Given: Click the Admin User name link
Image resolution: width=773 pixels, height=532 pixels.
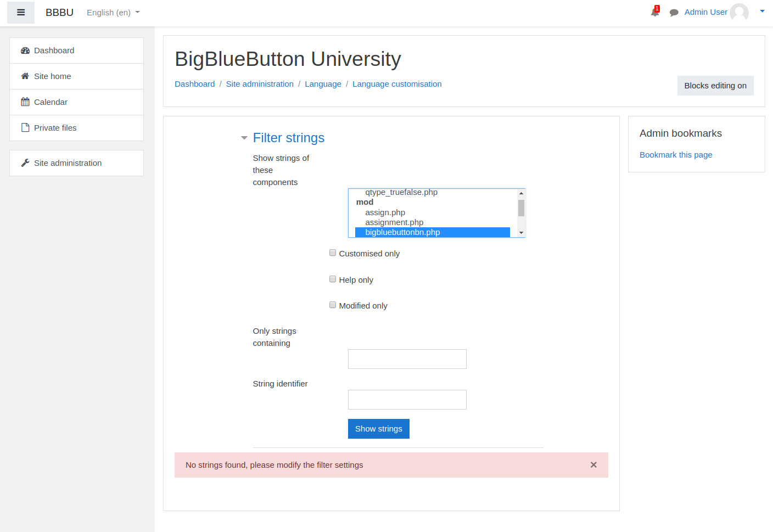Looking at the screenshot, I should (x=705, y=12).
